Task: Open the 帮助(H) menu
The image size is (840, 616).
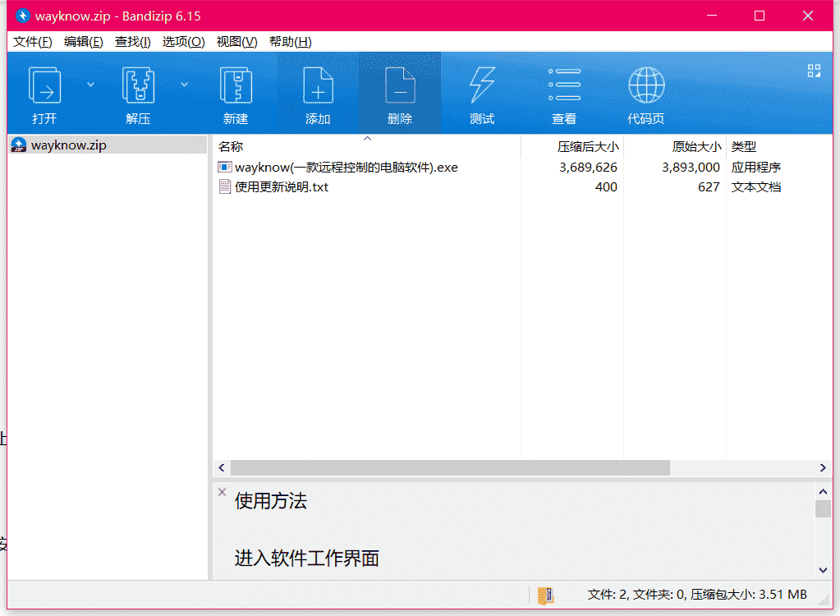Action: point(290,42)
